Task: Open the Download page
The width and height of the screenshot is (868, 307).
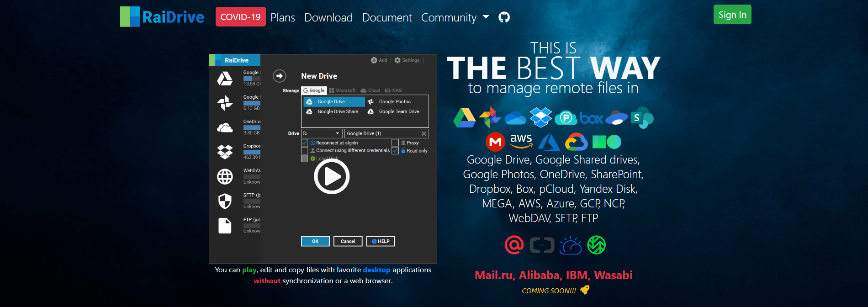Action: click(x=328, y=17)
